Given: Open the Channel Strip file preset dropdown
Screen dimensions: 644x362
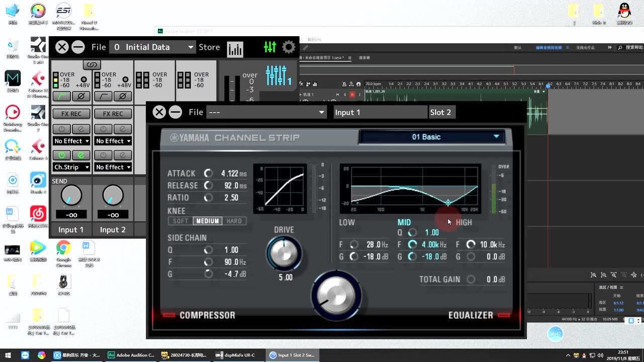Looking at the screenshot, I should 267,112.
